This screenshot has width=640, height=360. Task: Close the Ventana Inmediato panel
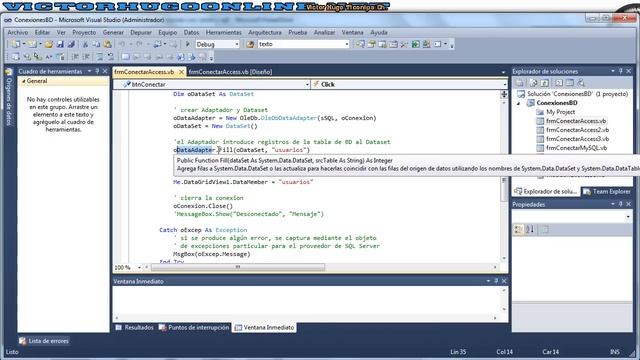(x=504, y=281)
